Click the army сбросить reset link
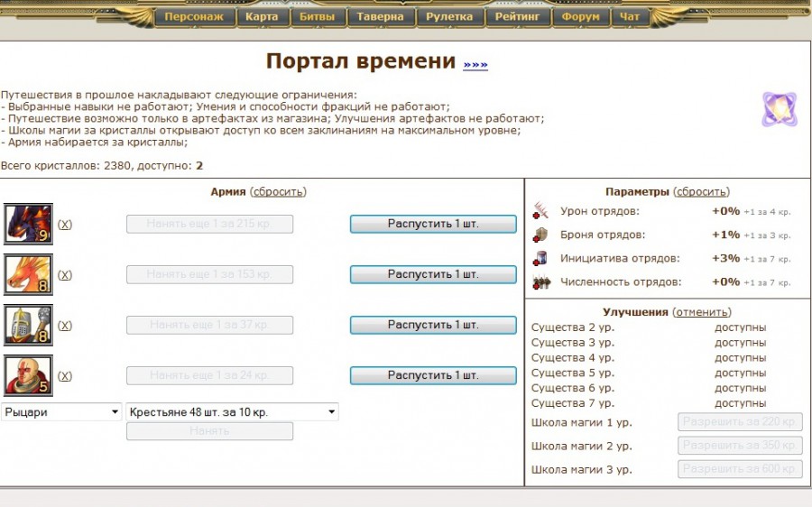 tap(278, 191)
